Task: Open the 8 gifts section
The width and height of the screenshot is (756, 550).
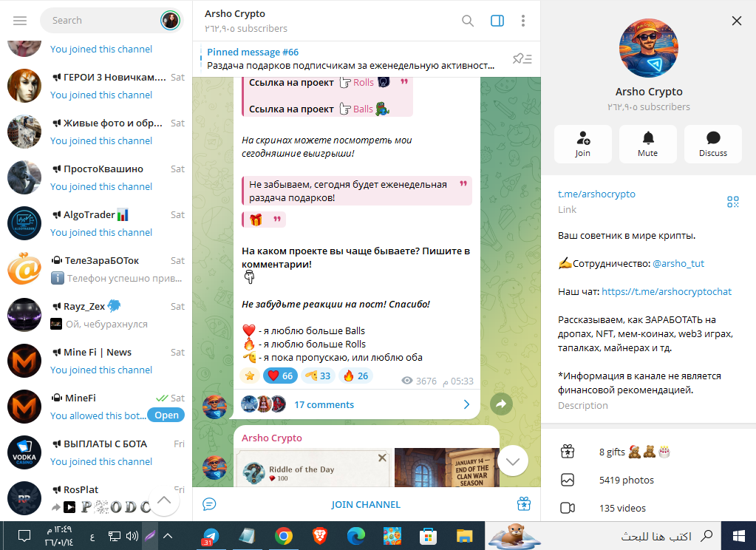Action: [649, 452]
